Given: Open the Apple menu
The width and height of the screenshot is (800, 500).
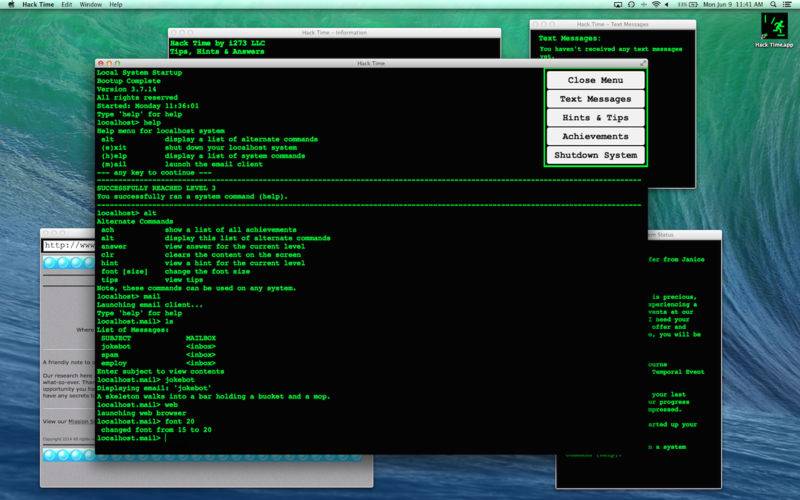Looking at the screenshot, I should click(x=11, y=4).
